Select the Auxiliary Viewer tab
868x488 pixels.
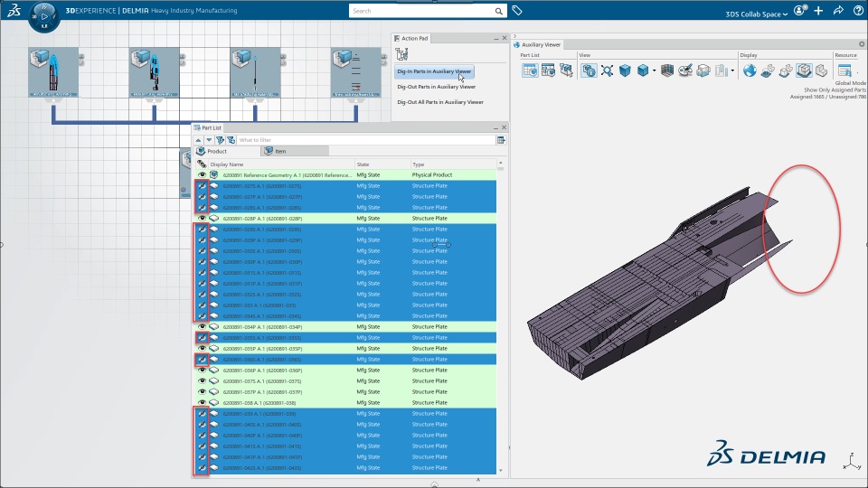pos(537,45)
